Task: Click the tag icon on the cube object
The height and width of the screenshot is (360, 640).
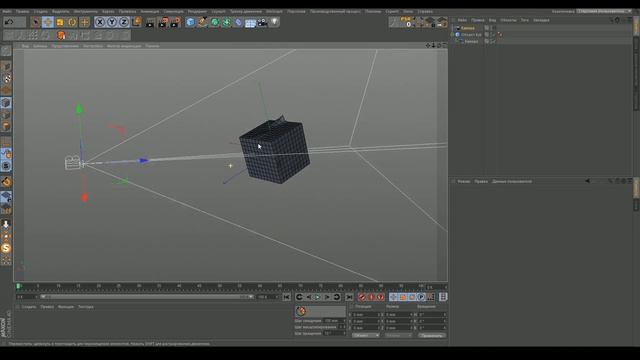Action: click(x=500, y=35)
